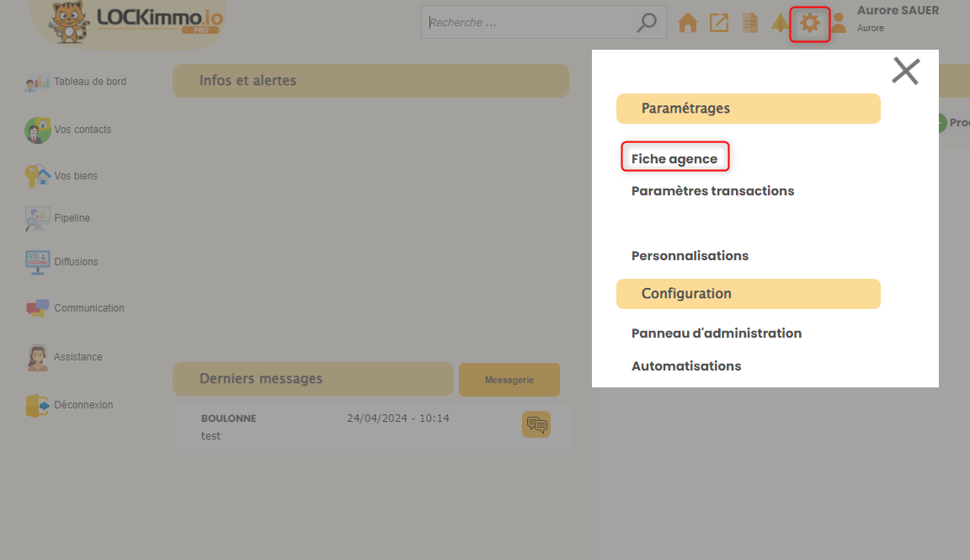Click the Paramétrages section header
Image resolution: width=970 pixels, height=560 pixels.
[x=748, y=109]
